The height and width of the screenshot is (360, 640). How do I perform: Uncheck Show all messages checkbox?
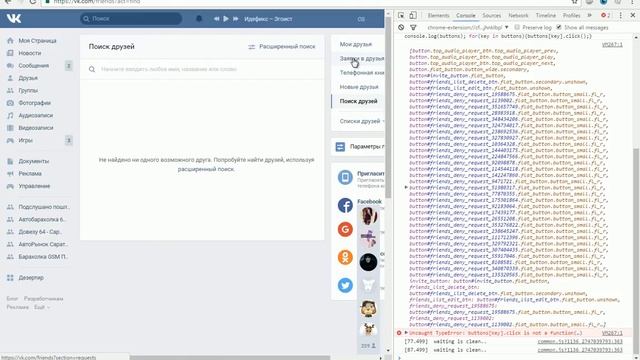tap(559, 27)
